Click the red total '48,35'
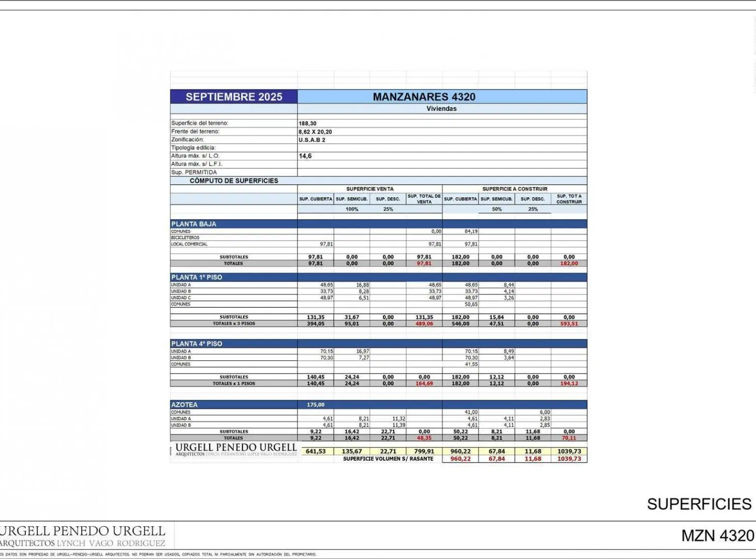This screenshot has height=559, width=756. click(x=424, y=438)
